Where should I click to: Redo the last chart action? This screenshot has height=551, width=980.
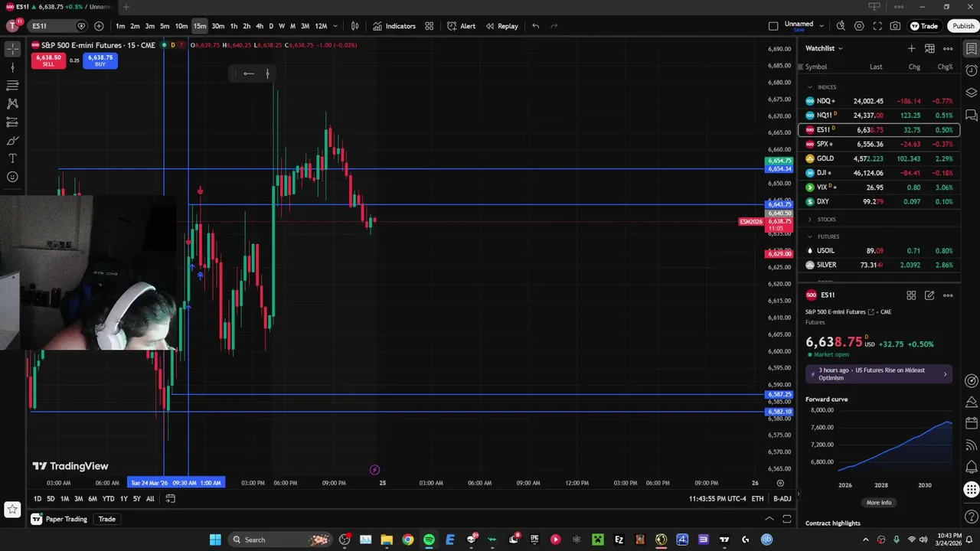pos(554,26)
